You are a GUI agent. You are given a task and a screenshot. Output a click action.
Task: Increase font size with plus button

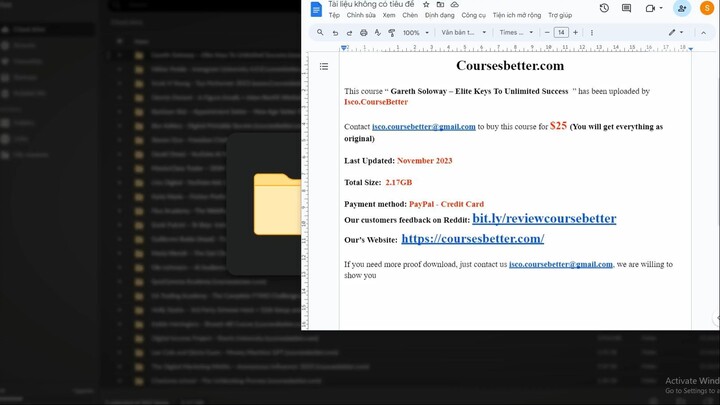575,33
